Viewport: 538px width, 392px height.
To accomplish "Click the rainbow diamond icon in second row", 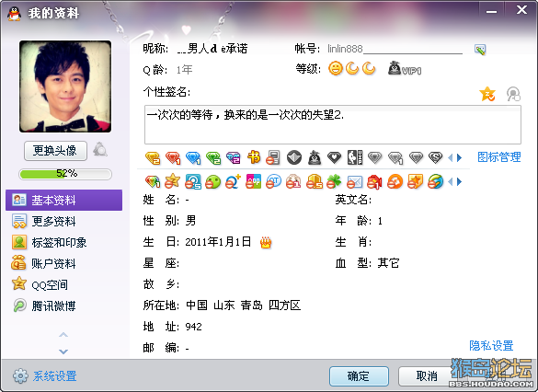I will pyautogui.click(x=153, y=181).
